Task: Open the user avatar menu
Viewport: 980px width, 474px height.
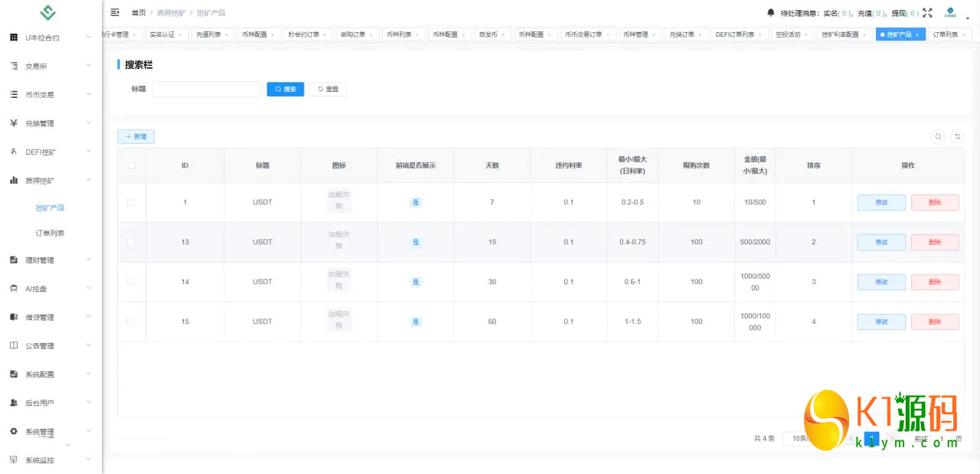Action: click(950, 12)
